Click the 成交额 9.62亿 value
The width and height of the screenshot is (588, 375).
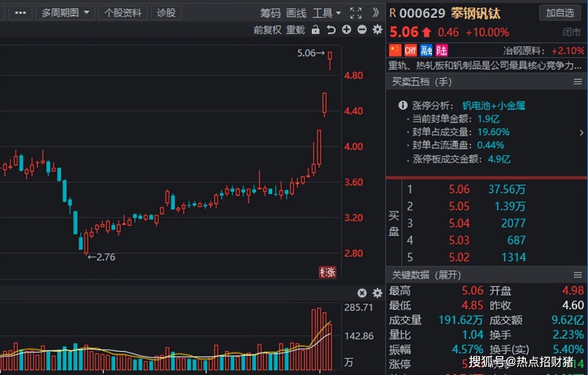568,320
